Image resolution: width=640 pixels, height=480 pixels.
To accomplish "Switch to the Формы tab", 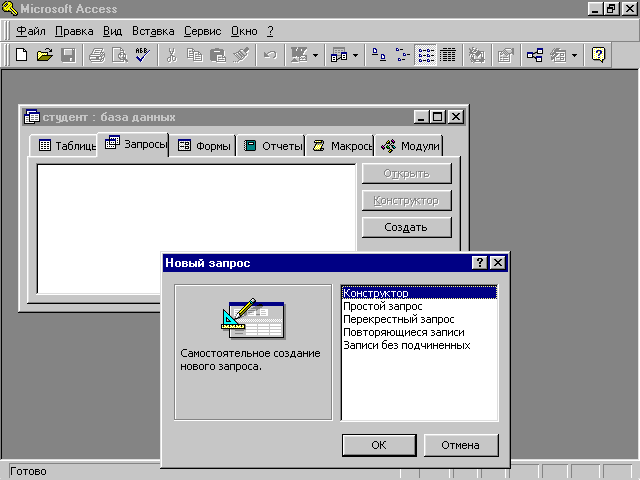I will 203,146.
